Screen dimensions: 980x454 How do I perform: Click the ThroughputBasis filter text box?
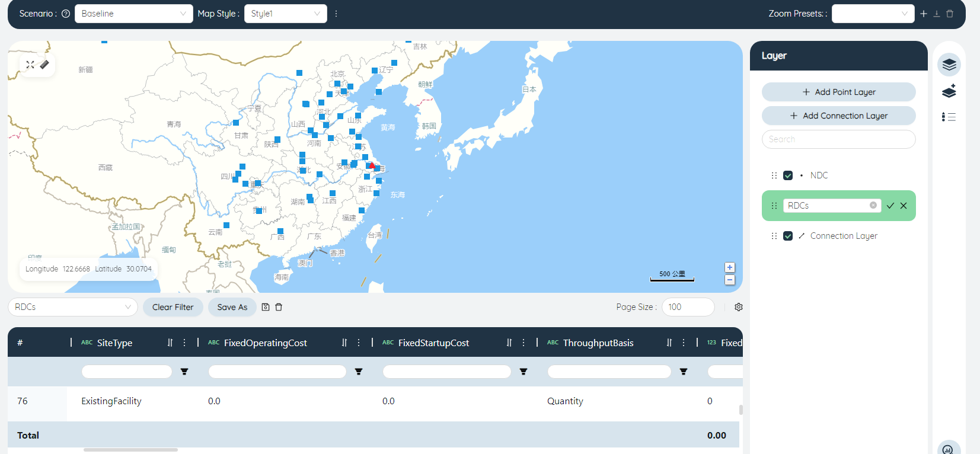(609, 372)
